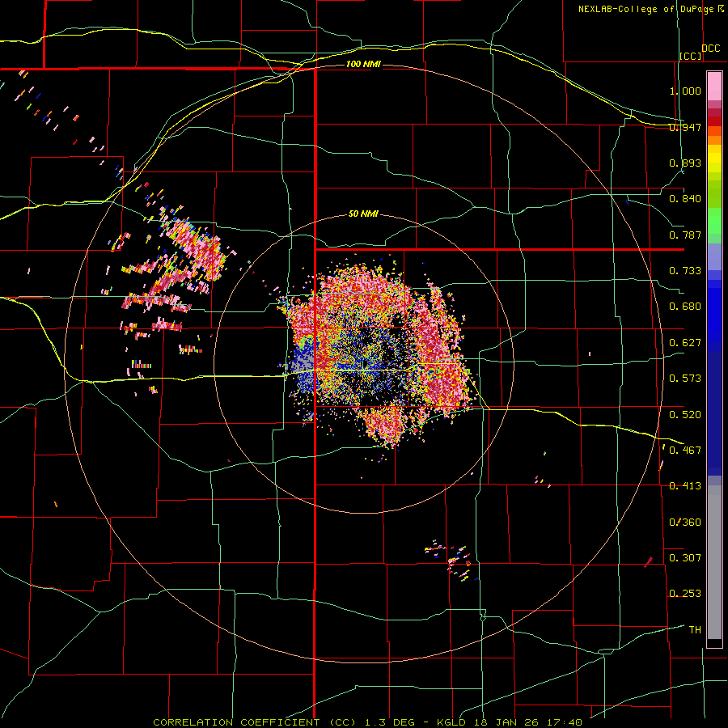The image size is (728, 728).
Task: Click the 0.520 value on the color scale
Action: [x=685, y=415]
